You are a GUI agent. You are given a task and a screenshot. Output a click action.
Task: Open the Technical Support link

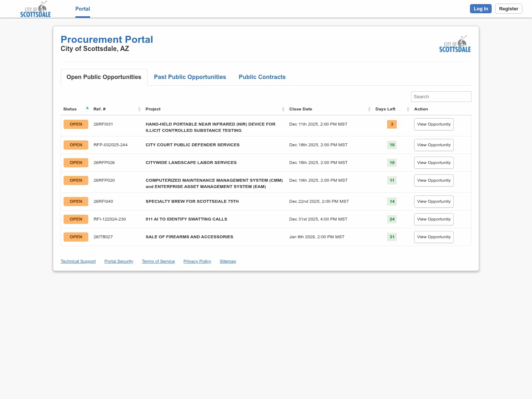(78, 261)
